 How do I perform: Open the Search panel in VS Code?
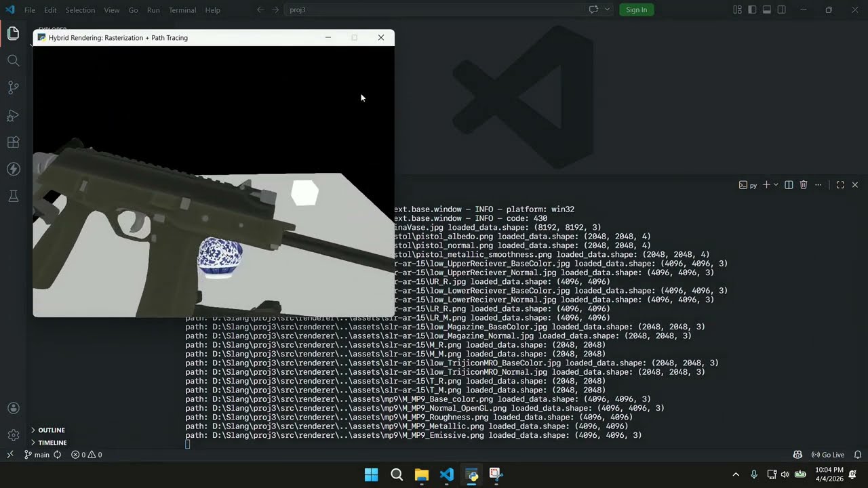[x=14, y=60]
